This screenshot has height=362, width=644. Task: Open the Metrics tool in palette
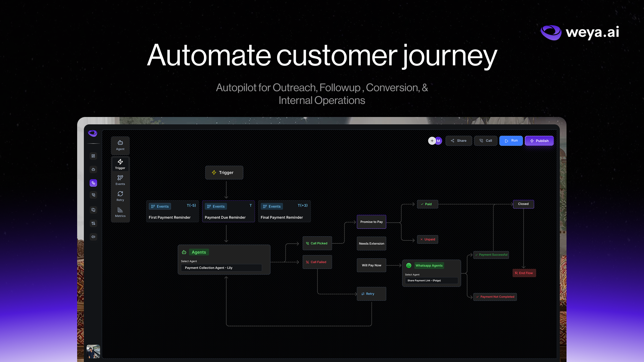tap(120, 212)
